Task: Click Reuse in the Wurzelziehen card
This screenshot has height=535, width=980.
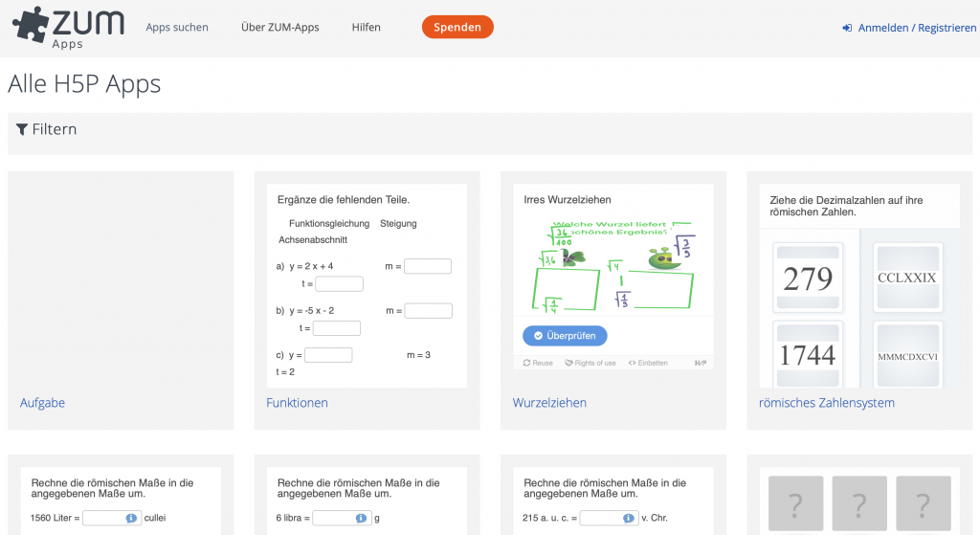Action: tap(538, 363)
